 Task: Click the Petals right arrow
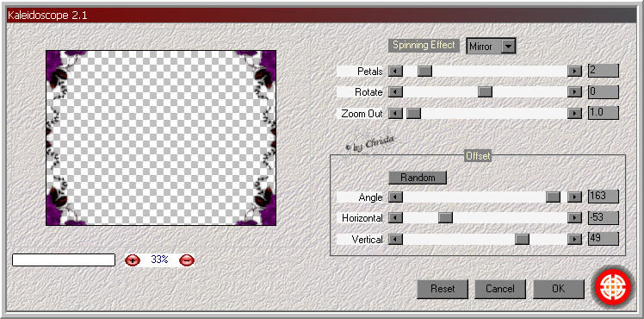(x=574, y=71)
